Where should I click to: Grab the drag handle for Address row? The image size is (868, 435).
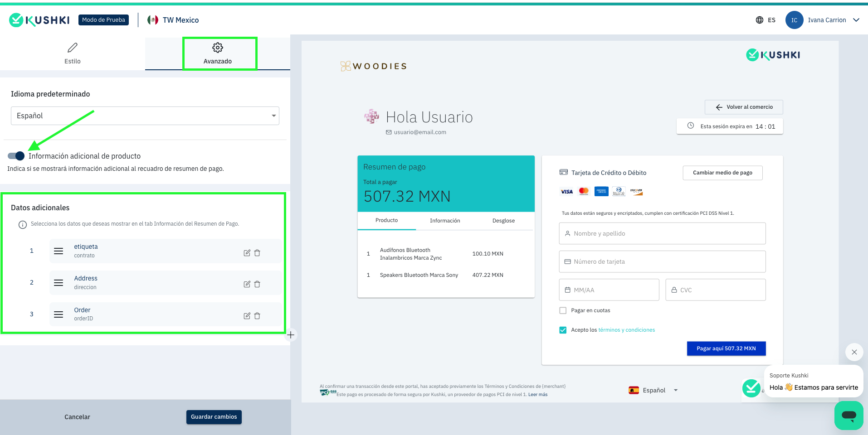[59, 283]
